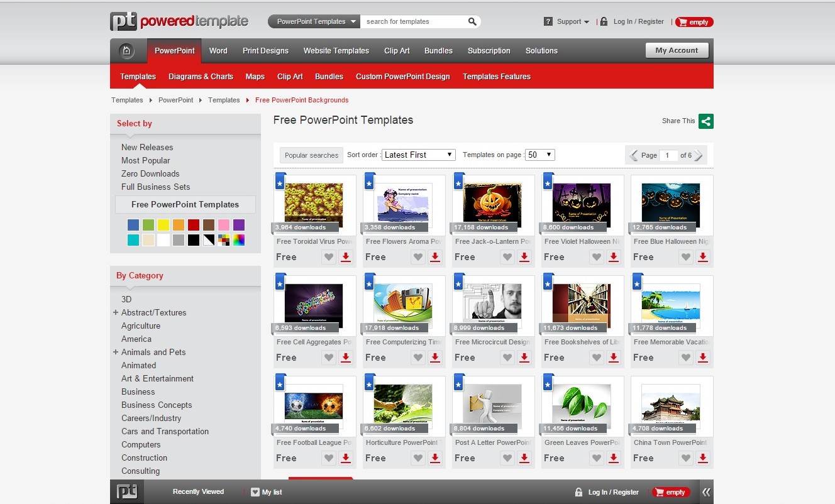This screenshot has height=504, width=835.
Task: Open the Most Popular link
Action: pyautogui.click(x=145, y=160)
